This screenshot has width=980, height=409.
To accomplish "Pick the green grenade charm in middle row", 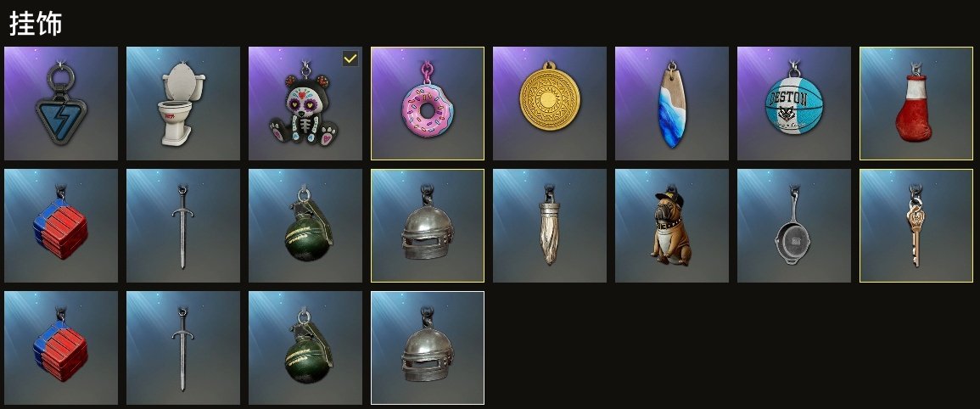I will (305, 226).
